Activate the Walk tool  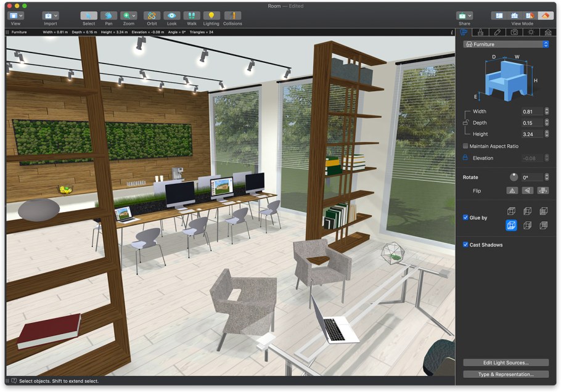pos(191,17)
